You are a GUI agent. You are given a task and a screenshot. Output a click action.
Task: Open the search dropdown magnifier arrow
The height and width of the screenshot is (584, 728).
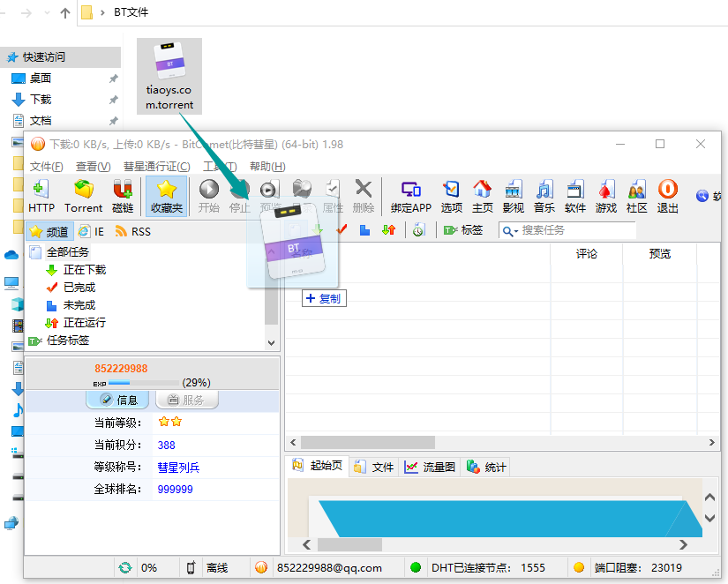click(x=510, y=231)
